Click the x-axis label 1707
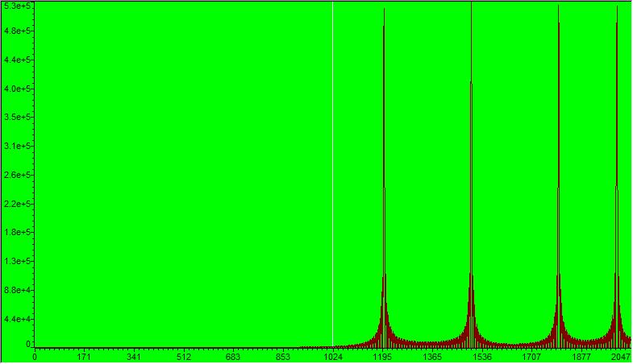 531,356
